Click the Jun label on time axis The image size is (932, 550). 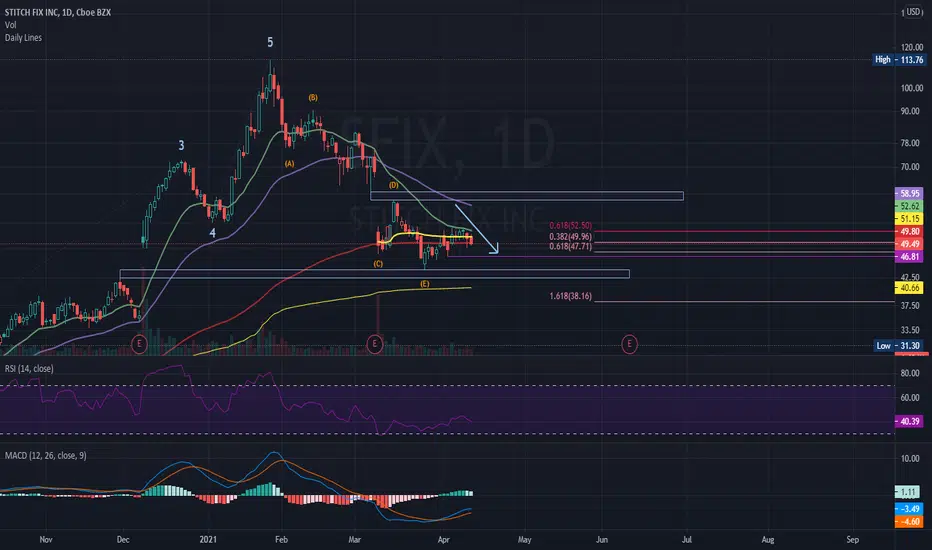(602, 540)
